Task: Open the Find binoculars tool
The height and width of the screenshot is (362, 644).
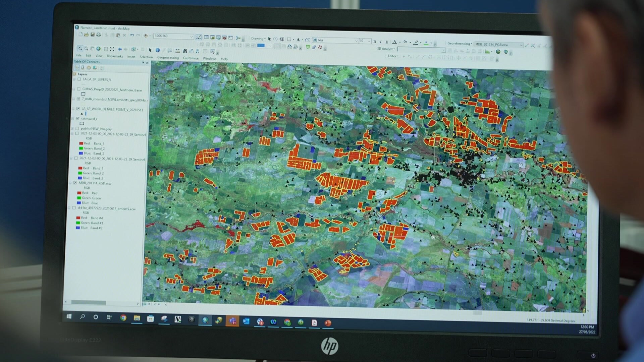Action: [x=185, y=51]
